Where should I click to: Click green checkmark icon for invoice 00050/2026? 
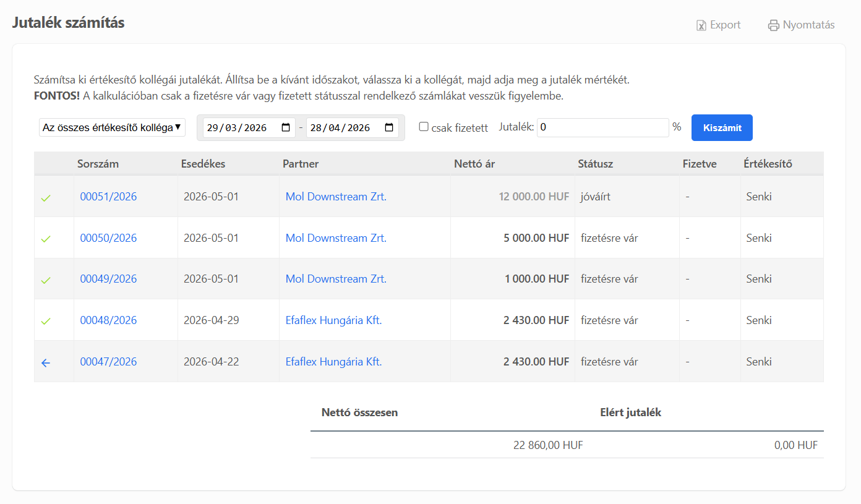(45, 239)
